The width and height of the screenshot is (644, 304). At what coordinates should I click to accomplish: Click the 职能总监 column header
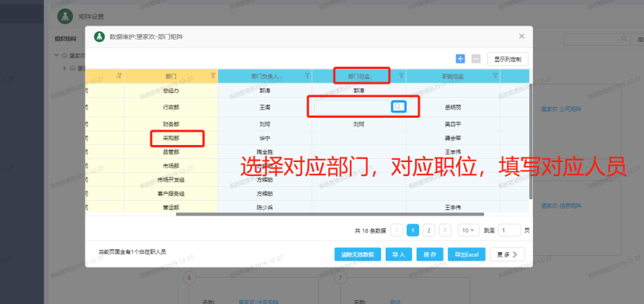click(453, 76)
